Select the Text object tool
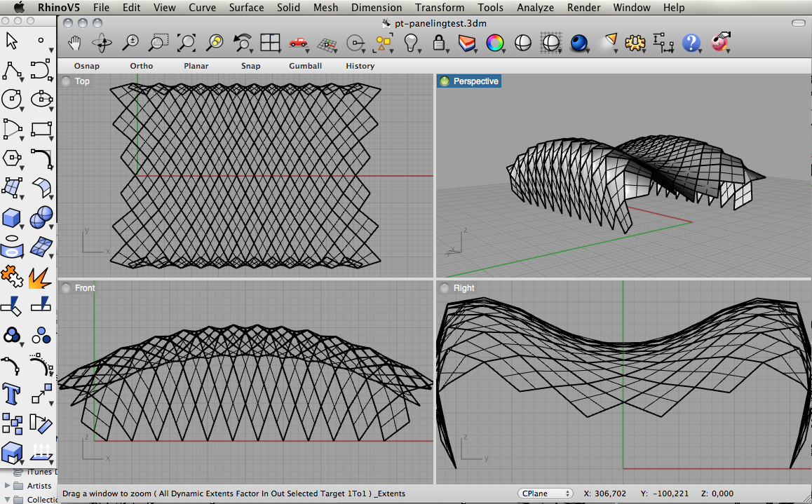812x504 pixels. (x=12, y=393)
